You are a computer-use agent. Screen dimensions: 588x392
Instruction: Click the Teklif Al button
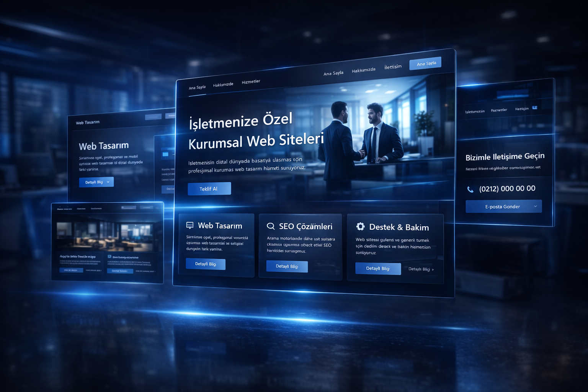(209, 188)
